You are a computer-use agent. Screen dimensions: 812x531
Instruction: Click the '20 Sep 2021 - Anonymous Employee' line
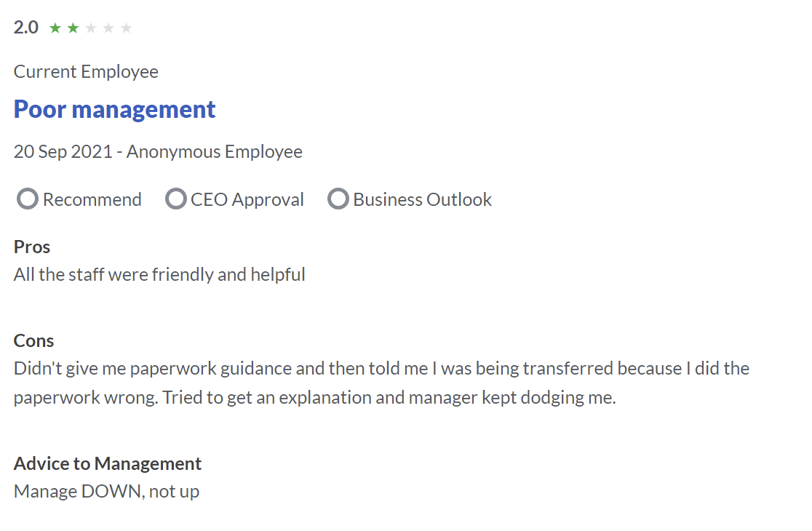click(158, 151)
